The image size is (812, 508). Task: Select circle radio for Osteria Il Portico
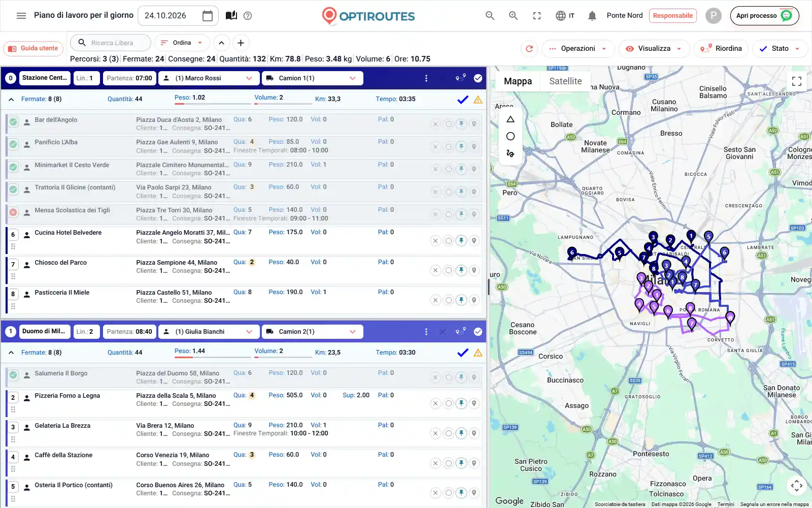click(x=449, y=493)
